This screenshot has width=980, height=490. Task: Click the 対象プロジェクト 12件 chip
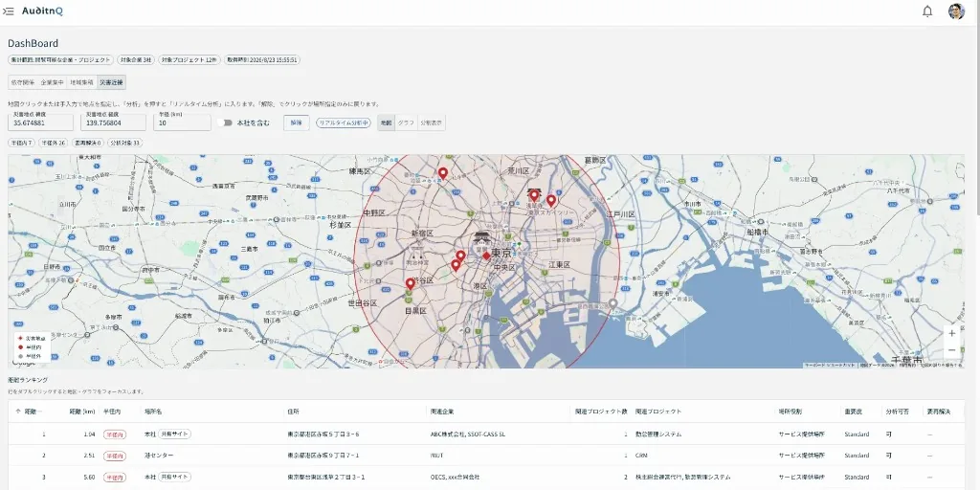point(189,60)
